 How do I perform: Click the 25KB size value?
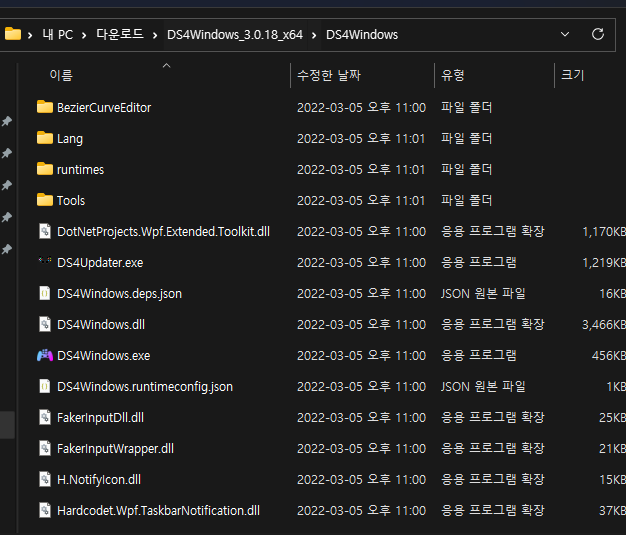coord(612,418)
